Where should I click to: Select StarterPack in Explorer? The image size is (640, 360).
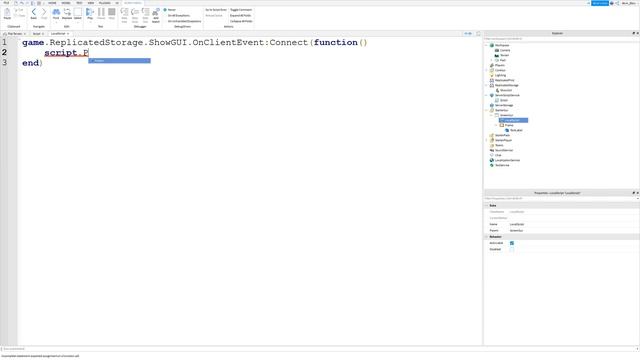502,135
